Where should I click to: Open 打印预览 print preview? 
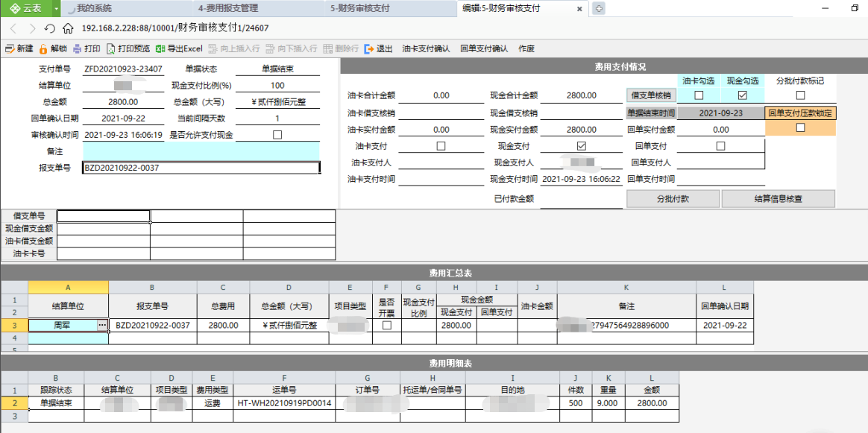click(x=128, y=48)
